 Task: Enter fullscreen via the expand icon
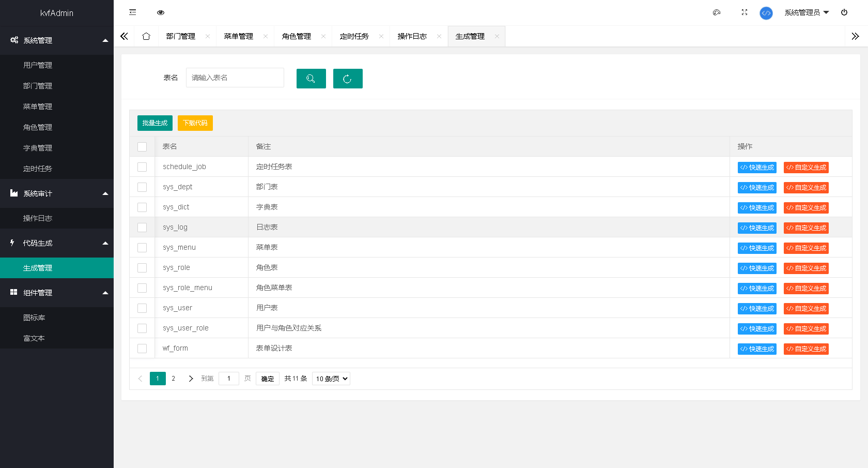pos(744,12)
